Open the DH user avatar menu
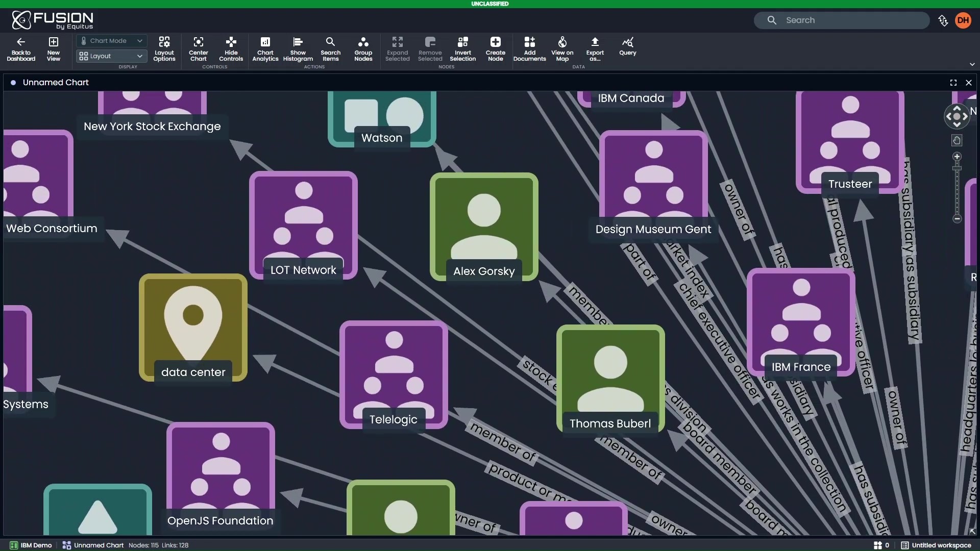Viewport: 980px width, 551px height. coord(963,20)
